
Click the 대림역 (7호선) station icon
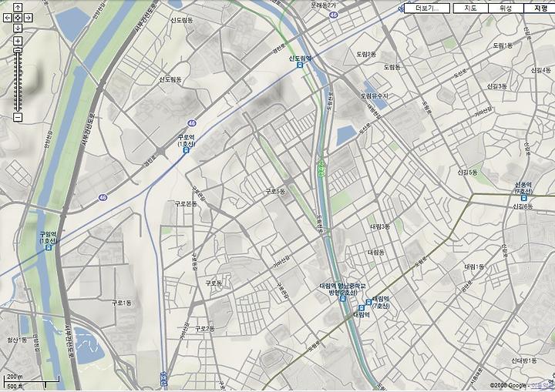(368, 302)
